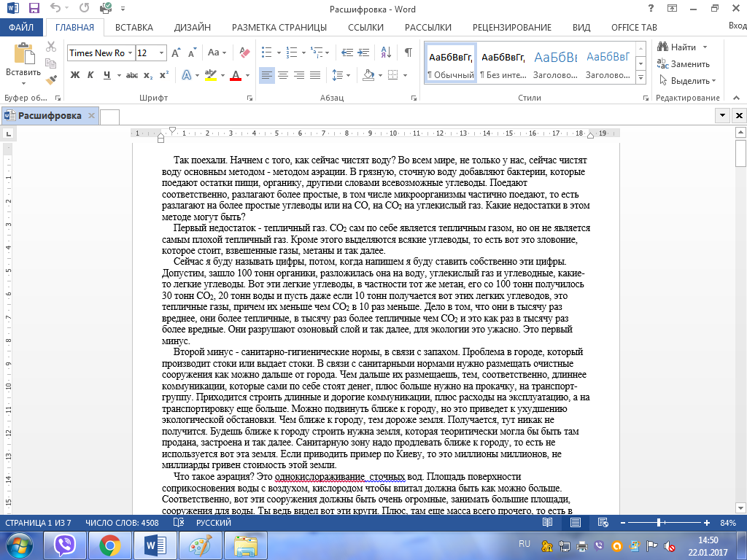Viewport: 747px width, 560px height.
Task: Open Text Effects and Typography
Action: coord(186,75)
